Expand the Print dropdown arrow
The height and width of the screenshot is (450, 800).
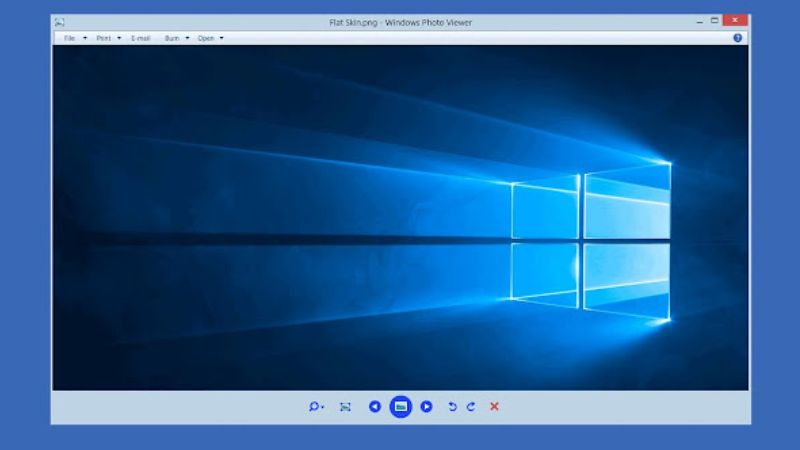119,38
